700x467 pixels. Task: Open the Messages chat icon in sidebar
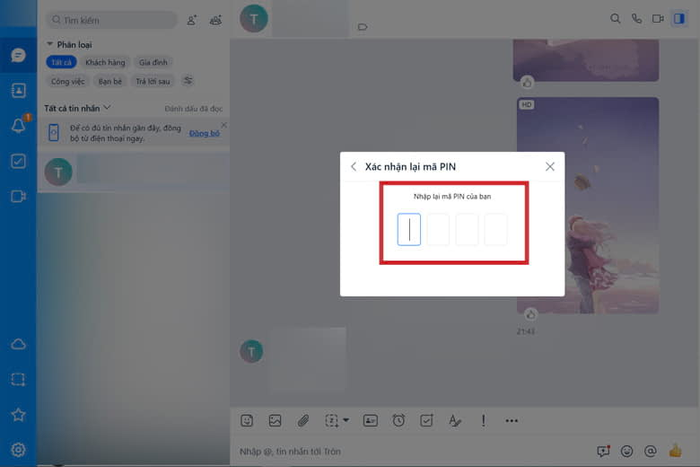[x=18, y=55]
